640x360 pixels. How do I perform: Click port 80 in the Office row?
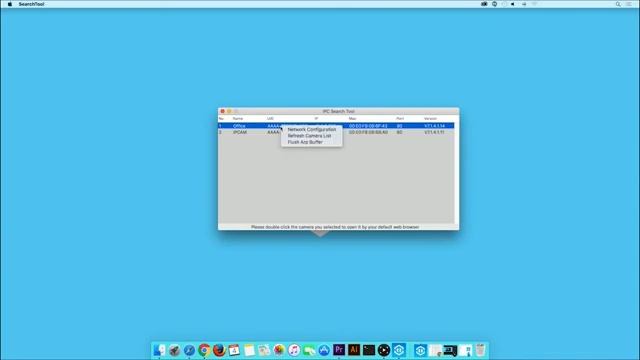click(x=399, y=126)
